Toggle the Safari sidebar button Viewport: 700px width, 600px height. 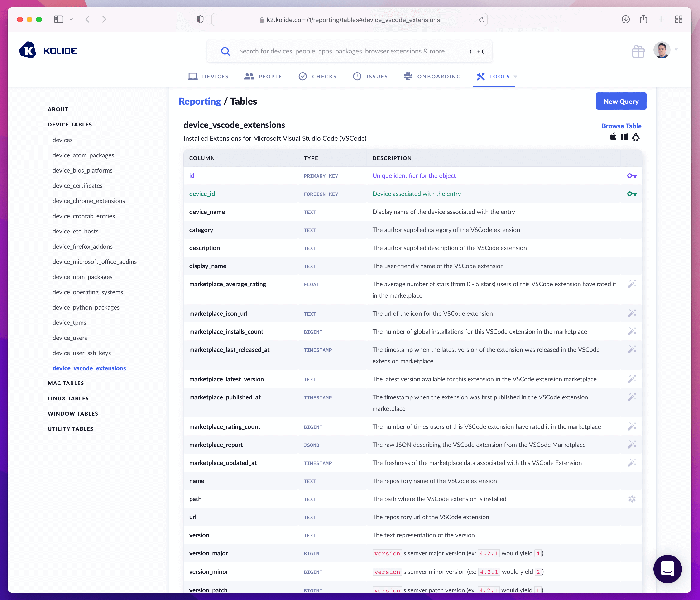[x=59, y=19]
